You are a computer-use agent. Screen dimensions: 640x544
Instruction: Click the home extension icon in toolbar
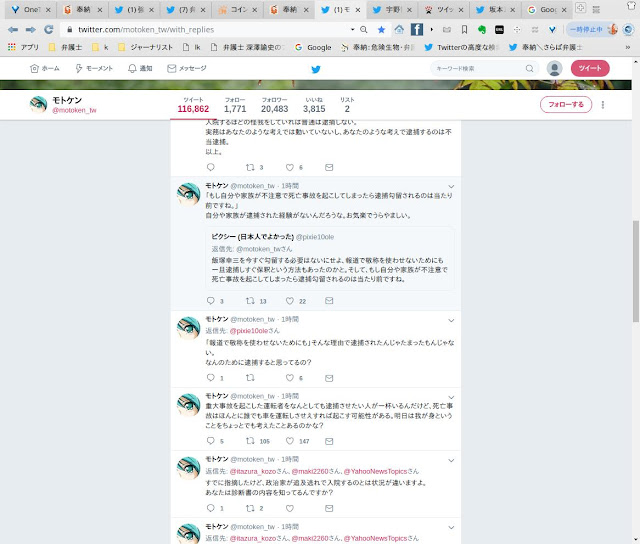tap(399, 29)
